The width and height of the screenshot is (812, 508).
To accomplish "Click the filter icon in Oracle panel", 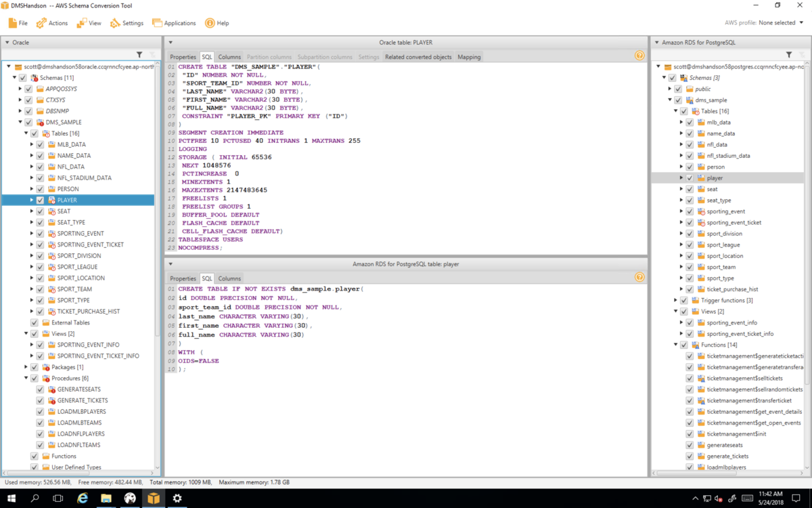I will click(x=139, y=55).
